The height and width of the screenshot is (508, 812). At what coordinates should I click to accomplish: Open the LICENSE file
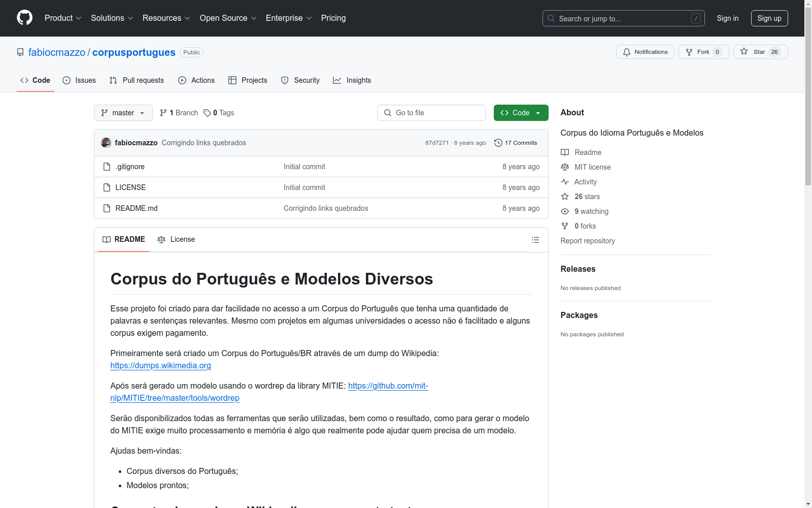130,187
